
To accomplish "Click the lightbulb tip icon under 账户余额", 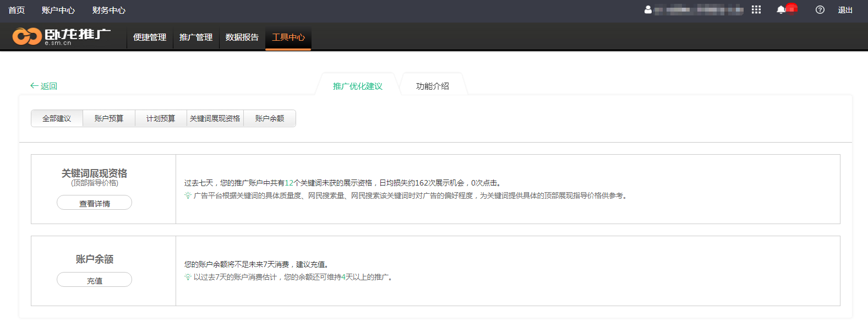I will click(x=188, y=277).
